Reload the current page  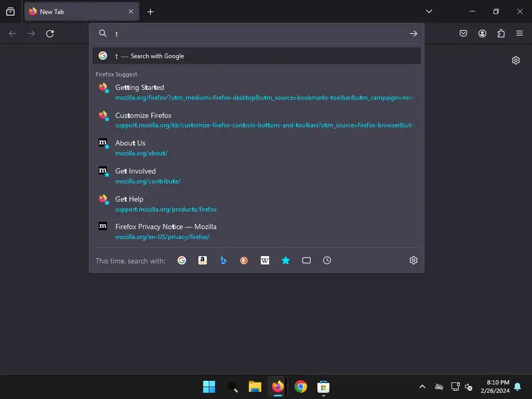[x=50, y=34]
